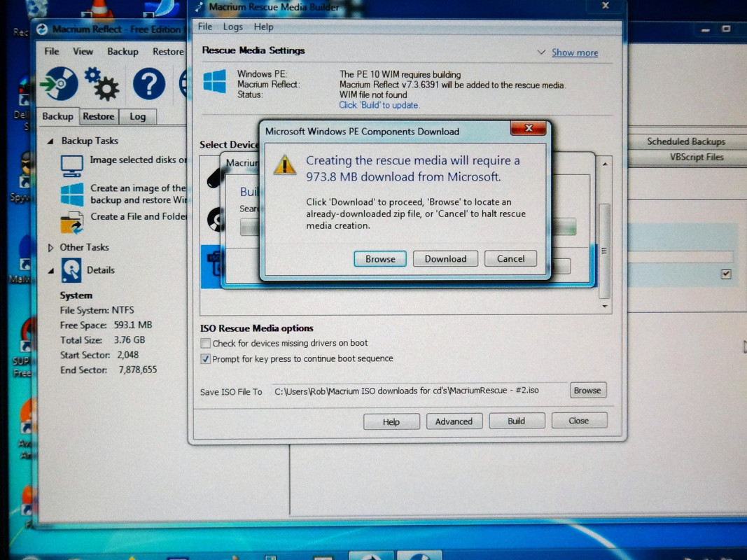The height and width of the screenshot is (560, 747).
Task: Click the 'Build' to update link
Action: point(379,105)
